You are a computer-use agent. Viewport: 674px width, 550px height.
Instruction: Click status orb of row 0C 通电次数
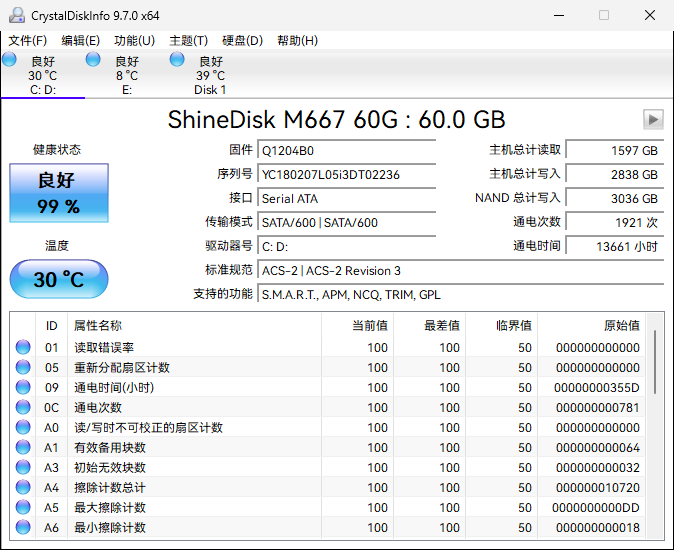tap(23, 407)
